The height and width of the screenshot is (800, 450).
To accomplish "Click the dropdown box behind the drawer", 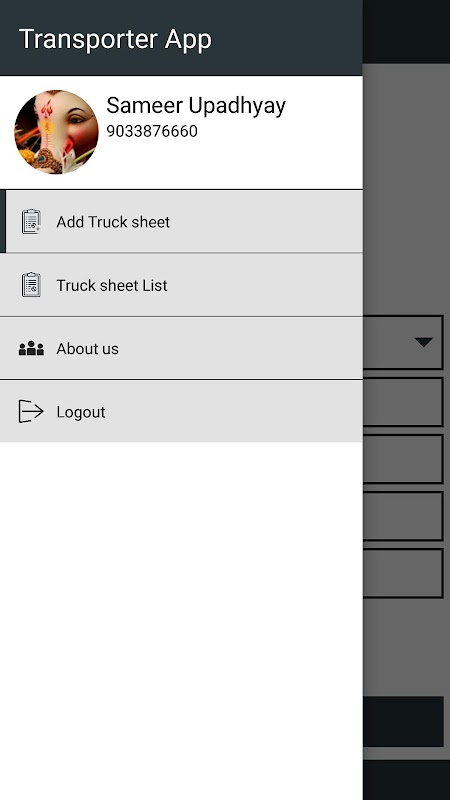I will coord(403,342).
